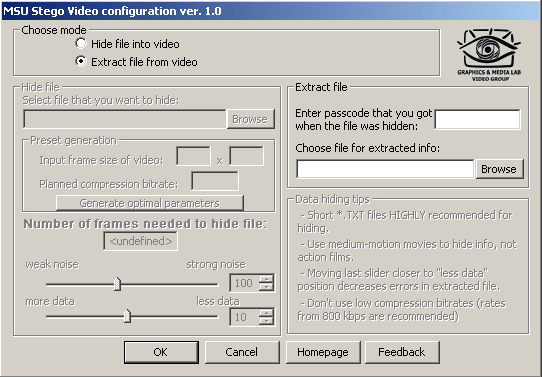Click the frame height input box
Viewport: 542px width, 377px height.
coord(246,156)
